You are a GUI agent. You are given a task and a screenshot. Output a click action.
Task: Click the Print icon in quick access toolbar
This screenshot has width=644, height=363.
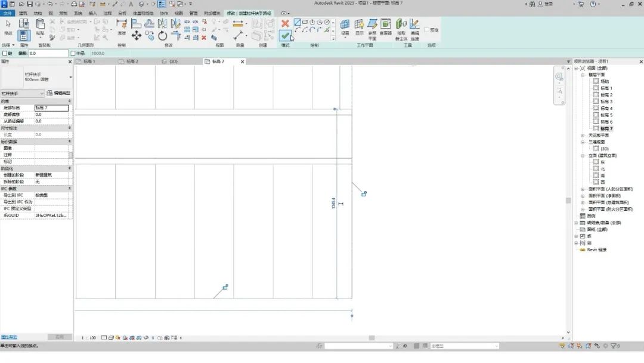[74, 4]
